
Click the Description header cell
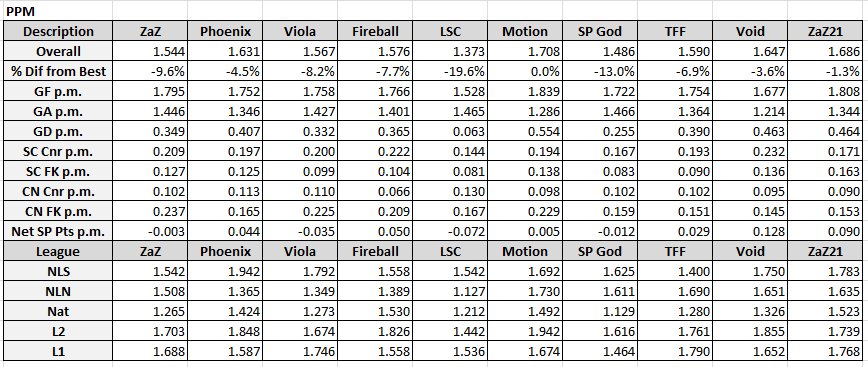point(58,31)
